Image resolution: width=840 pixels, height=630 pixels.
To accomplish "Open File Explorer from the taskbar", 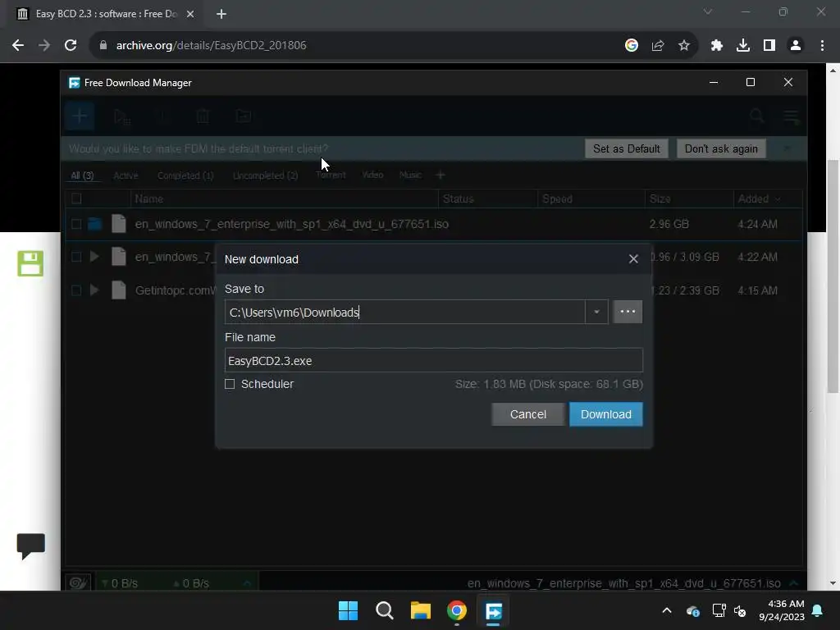I will point(421,610).
